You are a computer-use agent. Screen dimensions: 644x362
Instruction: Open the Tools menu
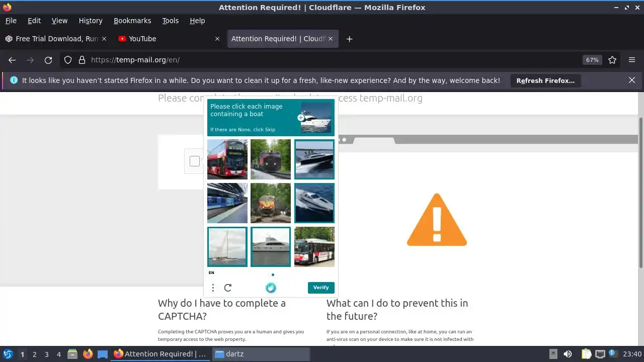point(171,21)
